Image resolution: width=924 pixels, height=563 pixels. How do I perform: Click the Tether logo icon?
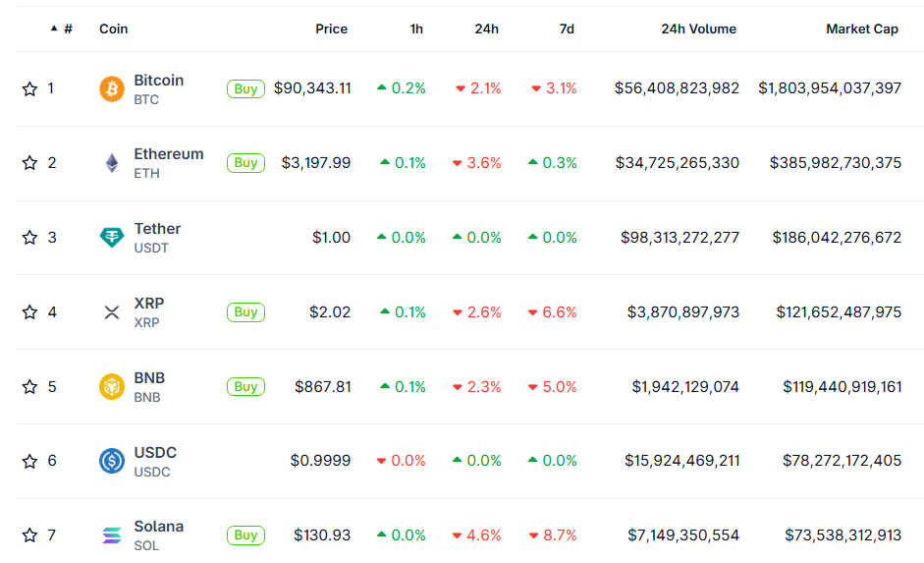[112, 238]
